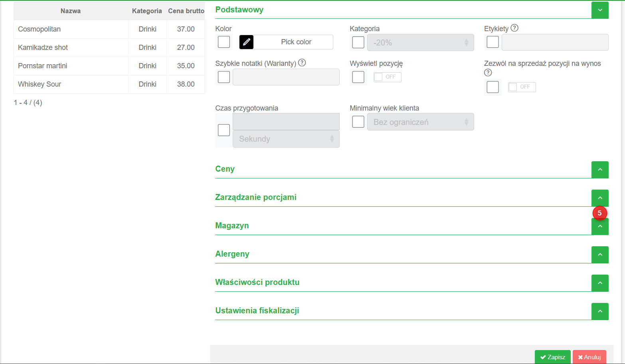Image resolution: width=625 pixels, height=364 pixels.
Task: Click the Zapisz save button
Action: [552, 357]
